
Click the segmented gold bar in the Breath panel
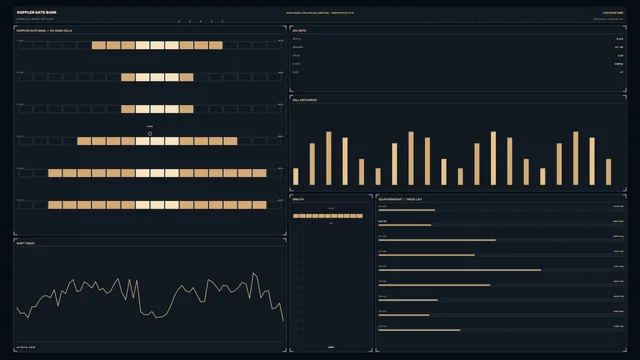pos(328,216)
